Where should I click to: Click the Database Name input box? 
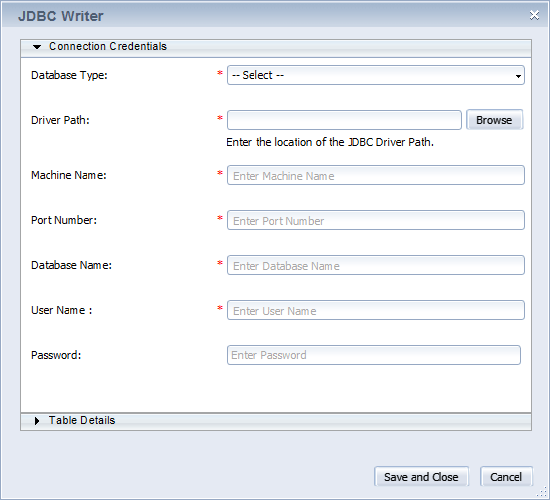tap(376, 265)
